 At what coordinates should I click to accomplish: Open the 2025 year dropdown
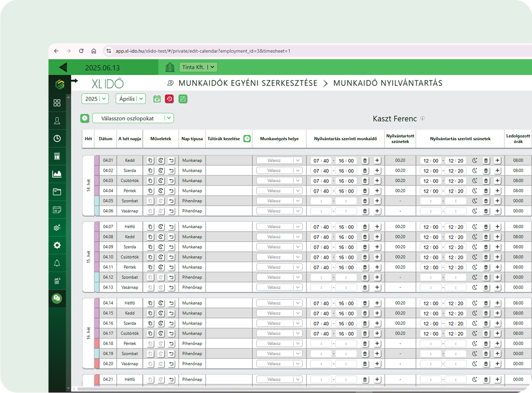[x=95, y=99]
